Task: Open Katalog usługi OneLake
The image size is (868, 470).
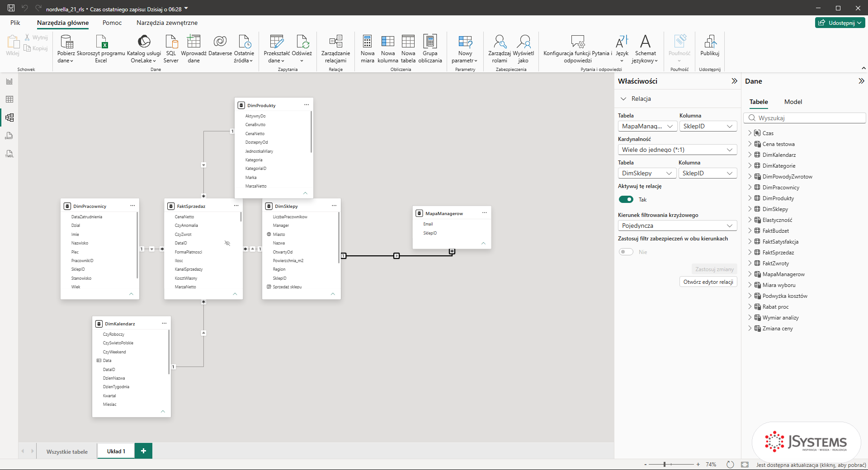Action: pyautogui.click(x=144, y=49)
